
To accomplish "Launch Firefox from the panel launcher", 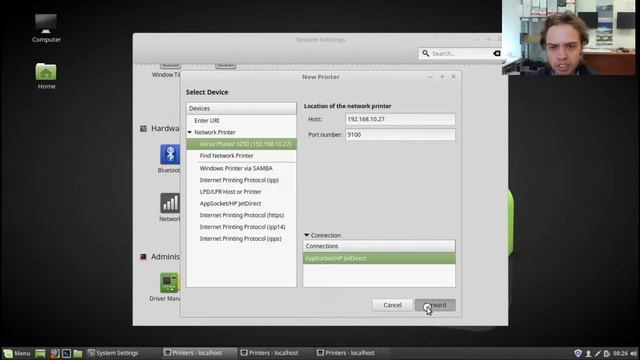I will (x=55, y=353).
